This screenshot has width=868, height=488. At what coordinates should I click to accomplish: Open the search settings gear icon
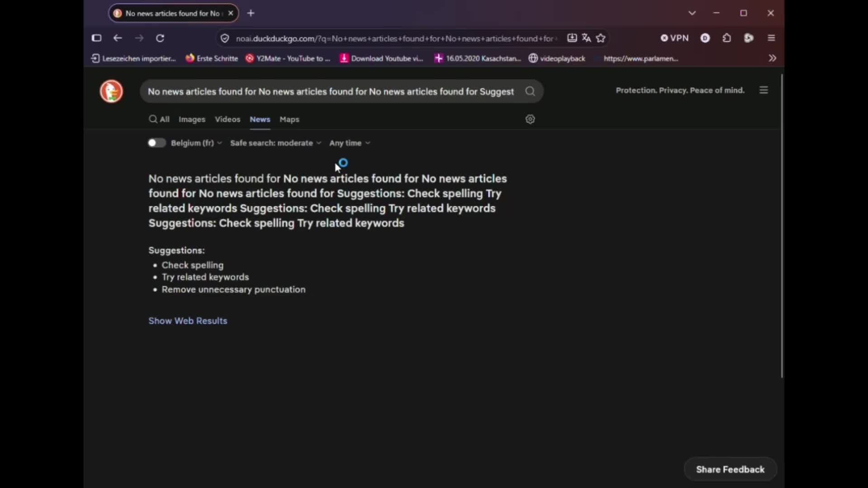click(x=530, y=119)
